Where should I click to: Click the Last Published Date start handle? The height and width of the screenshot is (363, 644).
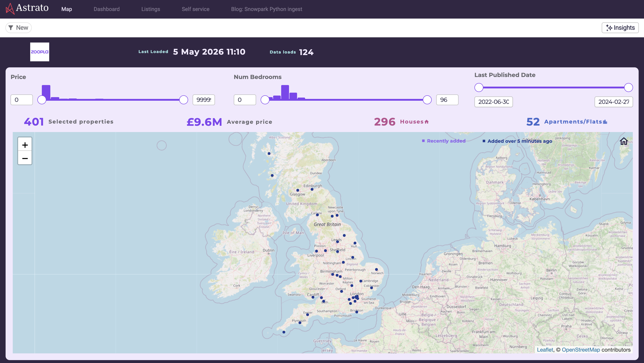(x=479, y=88)
